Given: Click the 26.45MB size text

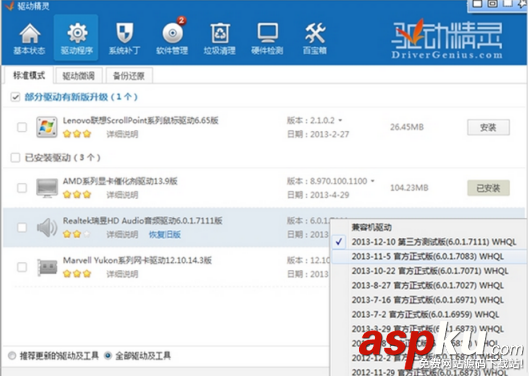Looking at the screenshot, I should (x=407, y=127).
